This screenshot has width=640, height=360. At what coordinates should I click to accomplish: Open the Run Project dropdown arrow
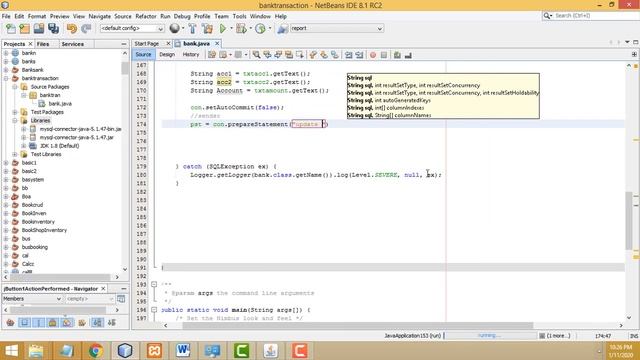point(231,29)
